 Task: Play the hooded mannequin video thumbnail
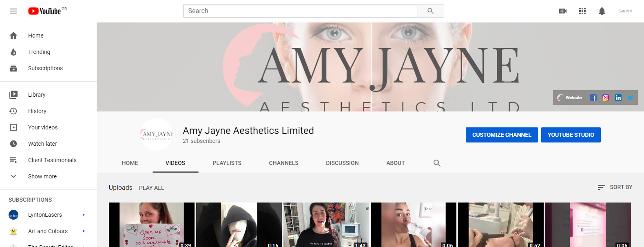click(x=239, y=225)
